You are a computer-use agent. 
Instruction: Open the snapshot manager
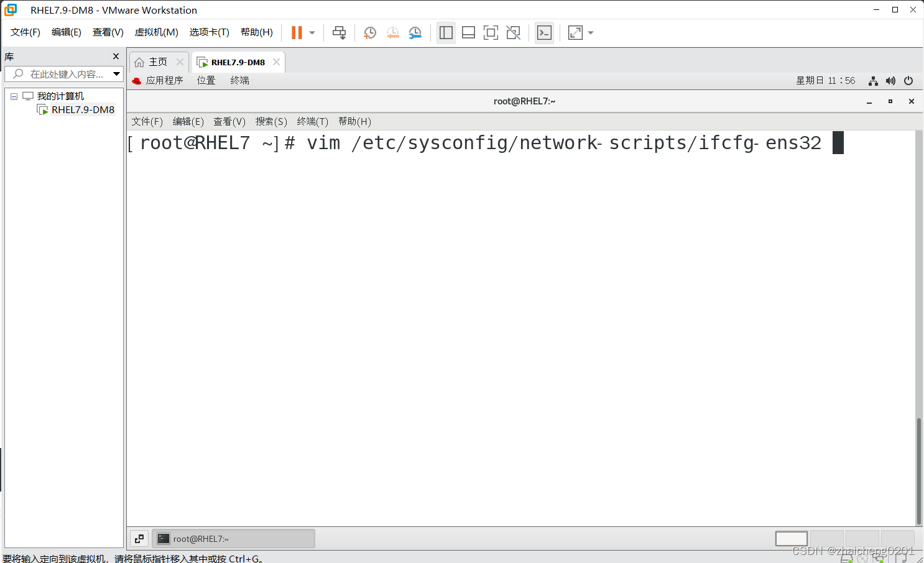(x=415, y=33)
